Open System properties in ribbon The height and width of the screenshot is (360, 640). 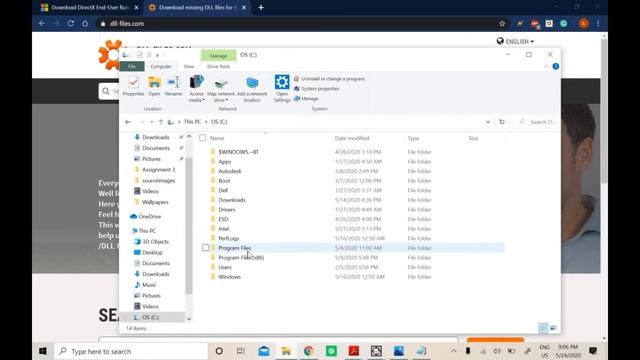[317, 89]
